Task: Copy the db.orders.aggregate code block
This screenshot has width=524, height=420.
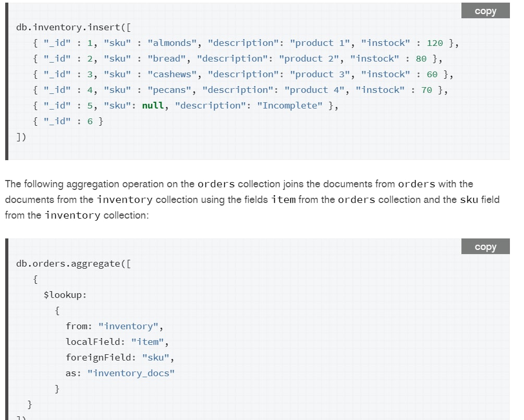Action: click(485, 246)
